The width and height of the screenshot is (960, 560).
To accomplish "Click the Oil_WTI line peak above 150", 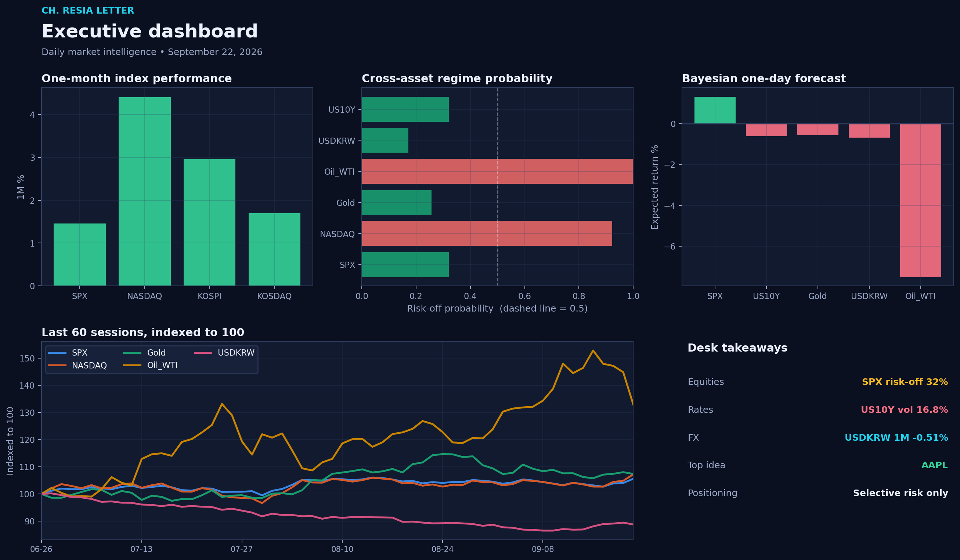I will (593, 350).
